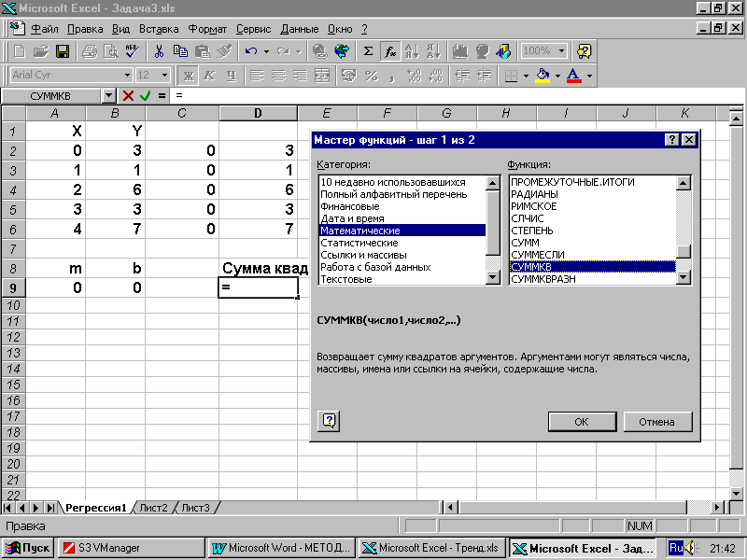Cut selection with the scissors icon
The image size is (747, 560).
point(159,51)
